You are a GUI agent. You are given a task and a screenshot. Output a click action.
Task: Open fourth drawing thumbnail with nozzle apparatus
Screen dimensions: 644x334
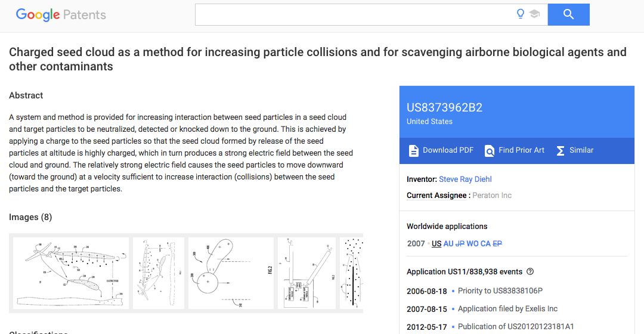click(x=307, y=273)
